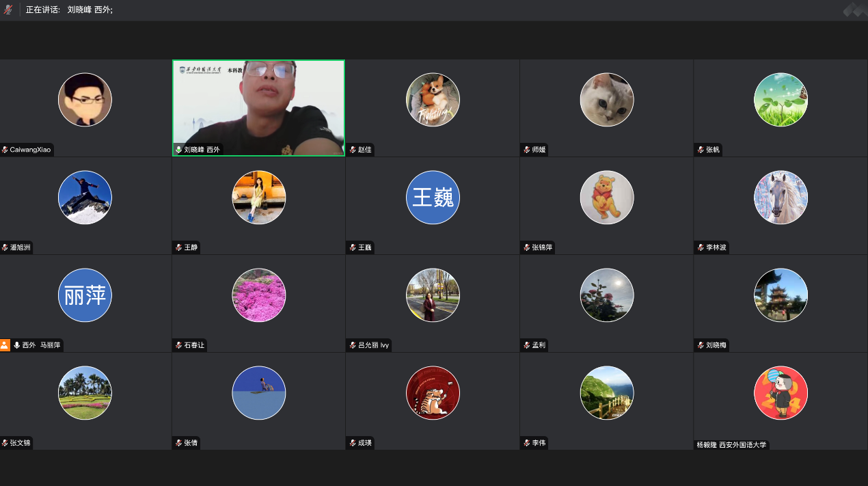The image size is (868, 486).
Task: Click the cat avatar of 师媛
Action: point(607,100)
